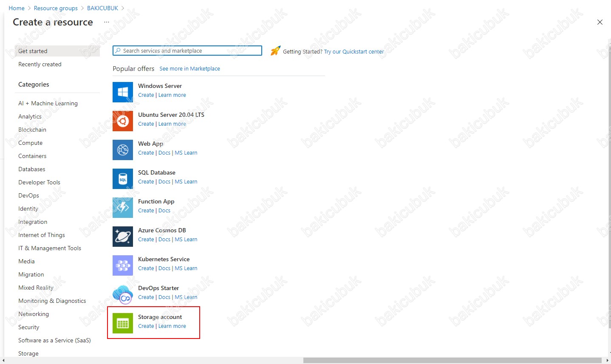Open See more in Marketplace link

190,68
